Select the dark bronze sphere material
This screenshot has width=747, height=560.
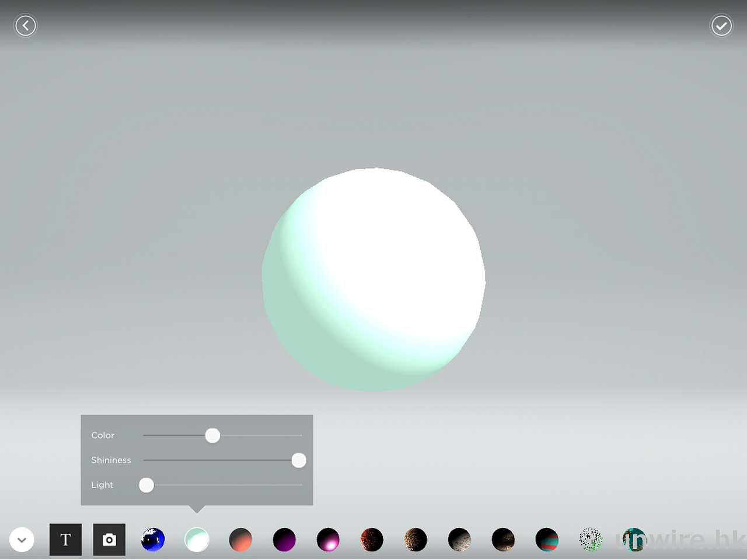(x=503, y=540)
